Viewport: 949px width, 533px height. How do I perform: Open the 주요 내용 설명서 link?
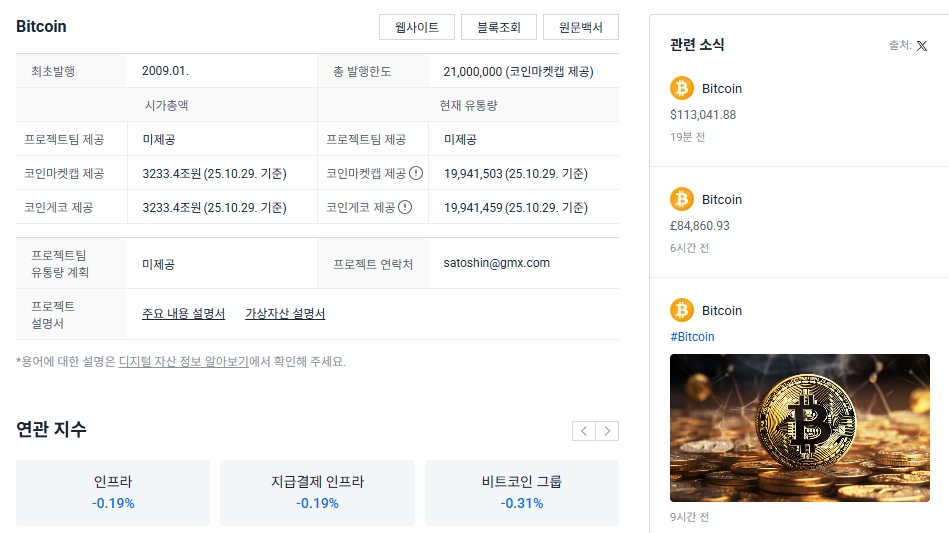(183, 313)
